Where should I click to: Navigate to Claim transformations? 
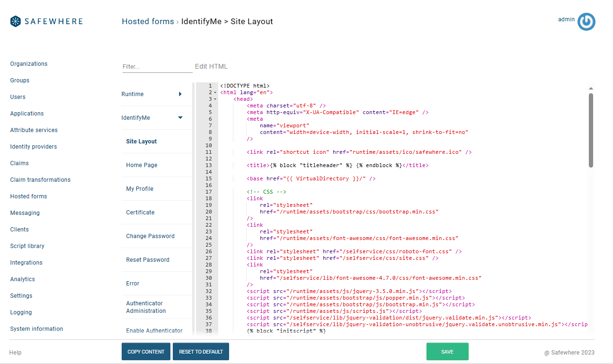point(40,180)
